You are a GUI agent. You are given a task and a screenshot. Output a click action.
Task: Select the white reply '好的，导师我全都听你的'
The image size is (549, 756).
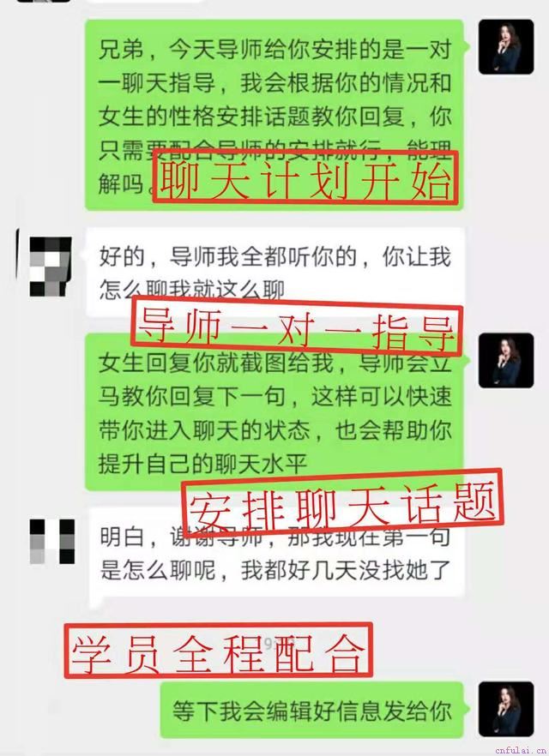(275, 273)
